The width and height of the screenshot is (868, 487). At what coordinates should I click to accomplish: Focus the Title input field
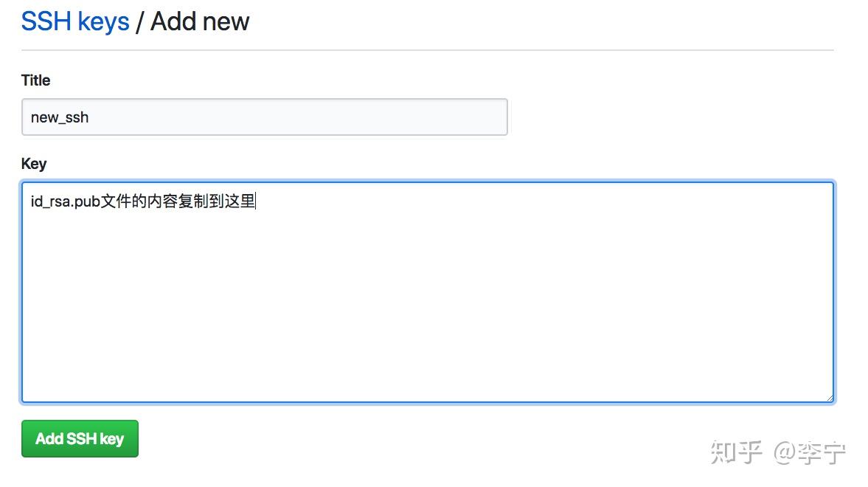(x=265, y=117)
